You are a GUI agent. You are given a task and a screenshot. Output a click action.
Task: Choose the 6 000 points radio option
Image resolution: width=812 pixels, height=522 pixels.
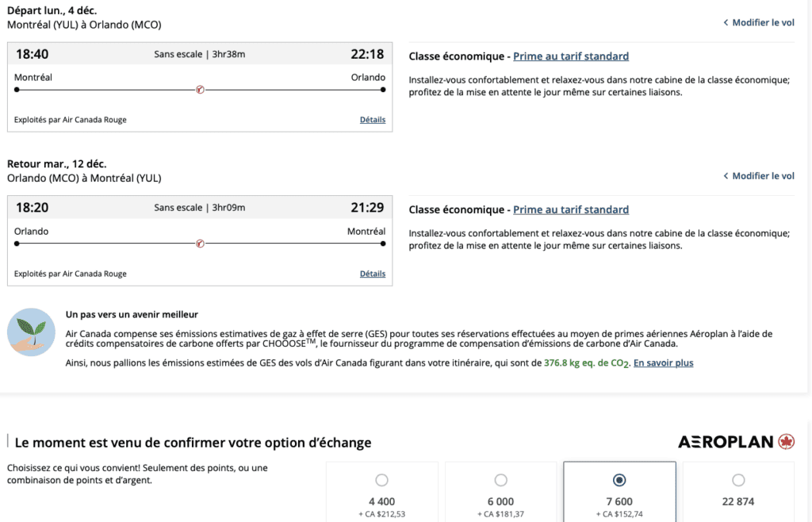(x=501, y=480)
